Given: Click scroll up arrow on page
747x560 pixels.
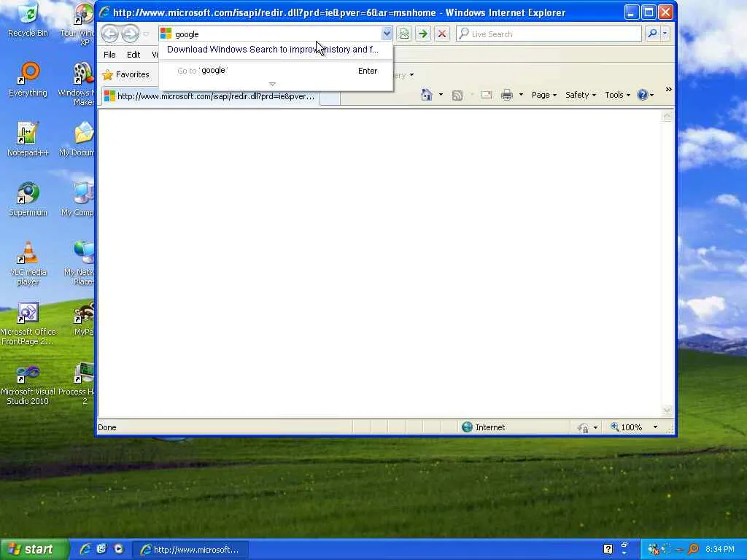Looking at the screenshot, I should pyautogui.click(x=667, y=116).
